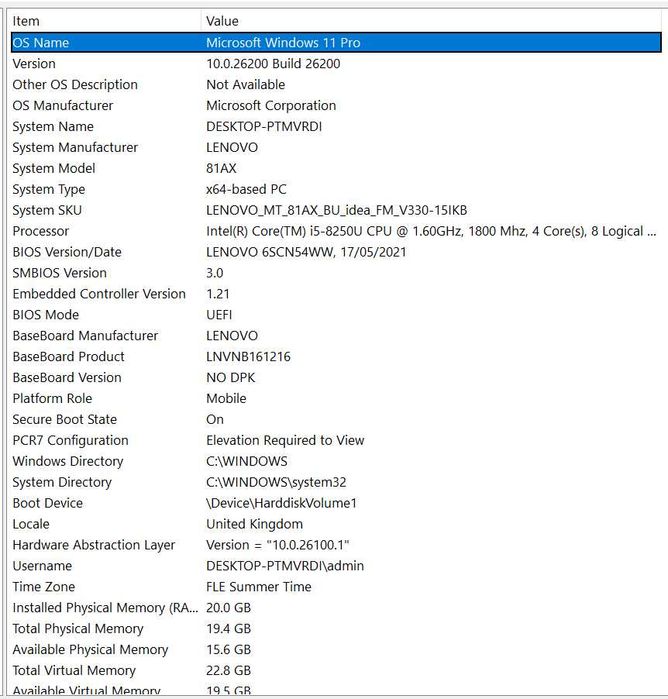The width and height of the screenshot is (668, 699).
Task: Select the Embedded Controller Version row
Action: (336, 294)
